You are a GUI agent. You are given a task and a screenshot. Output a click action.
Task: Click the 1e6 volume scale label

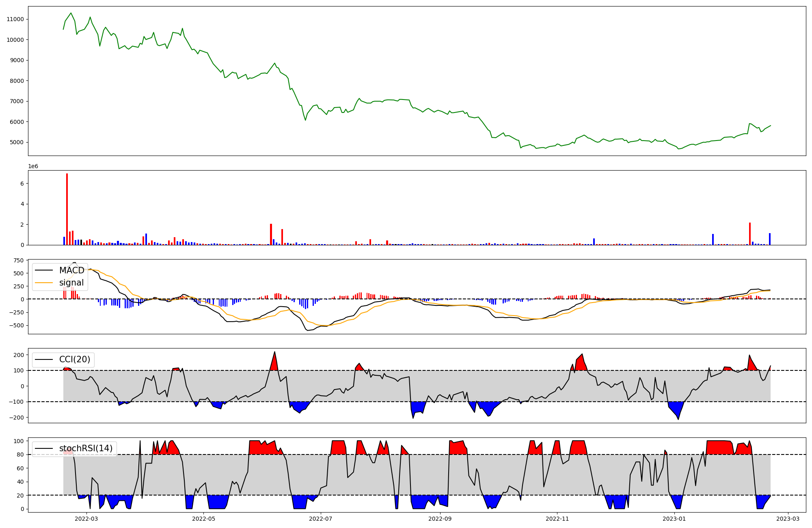(x=33, y=167)
